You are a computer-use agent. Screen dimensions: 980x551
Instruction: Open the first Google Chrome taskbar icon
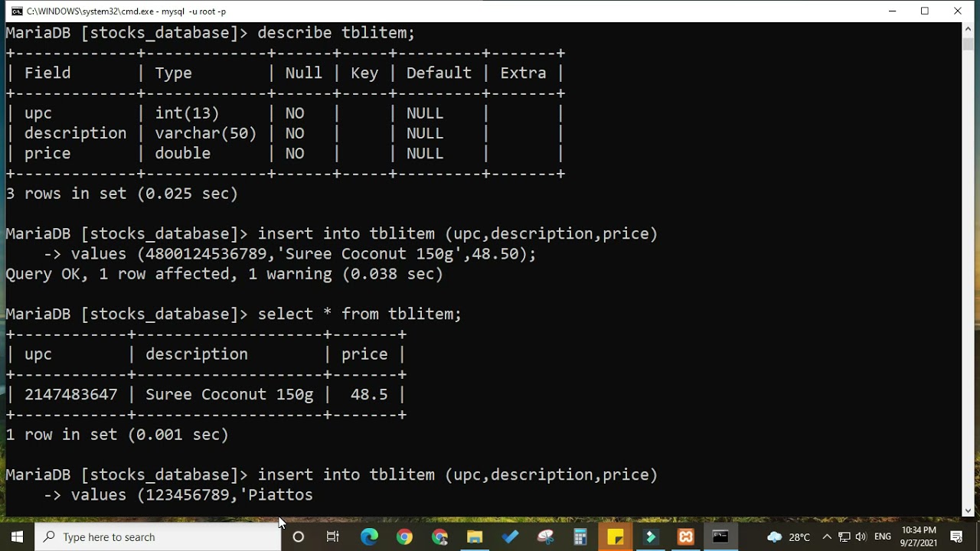(404, 536)
